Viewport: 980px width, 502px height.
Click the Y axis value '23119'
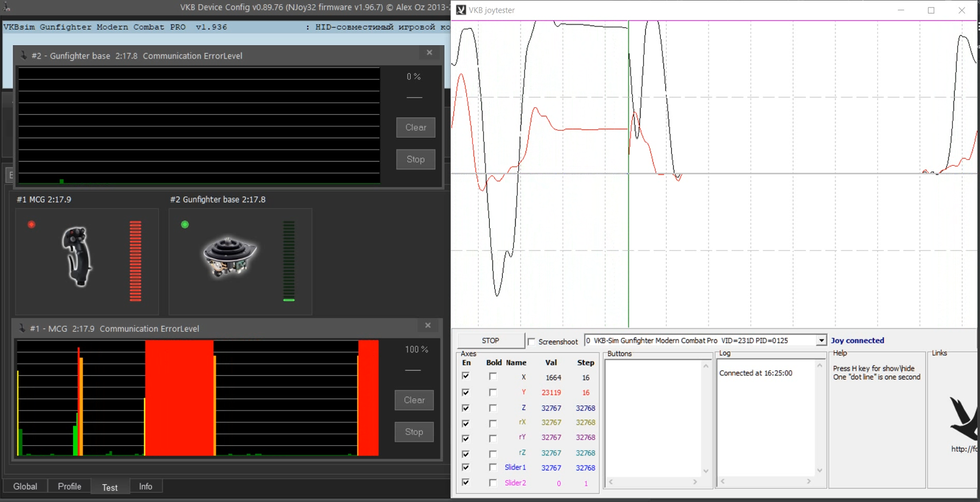(552, 393)
